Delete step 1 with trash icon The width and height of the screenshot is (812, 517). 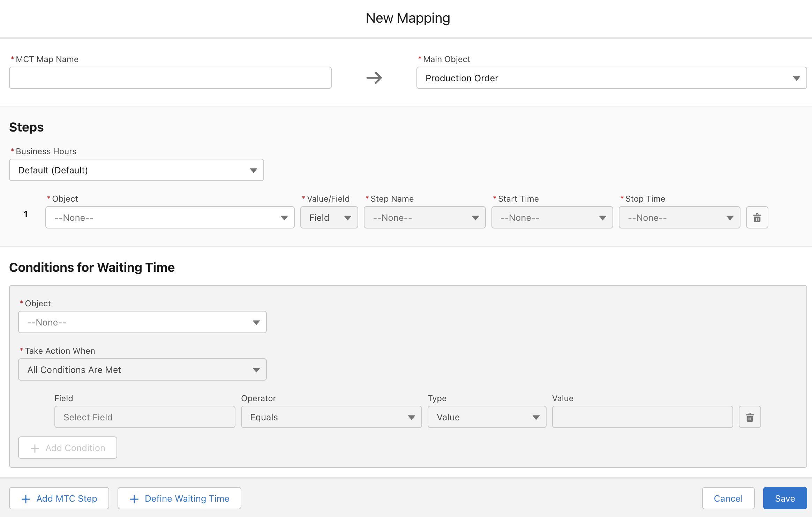click(x=757, y=218)
